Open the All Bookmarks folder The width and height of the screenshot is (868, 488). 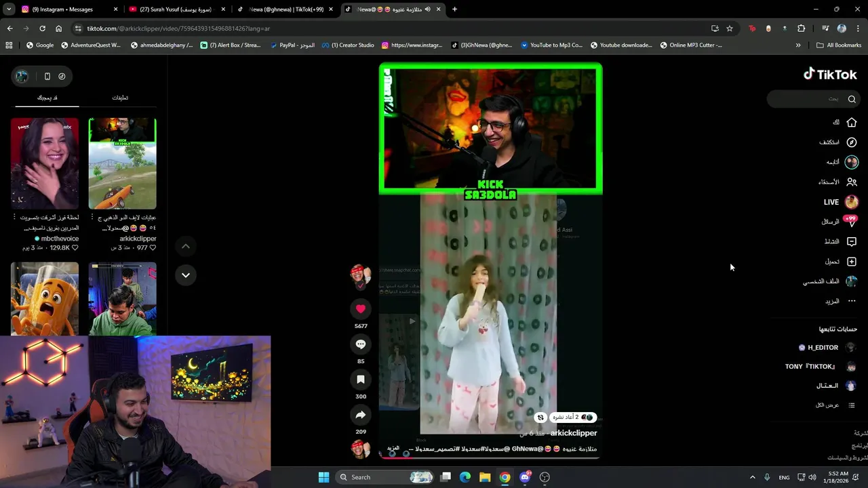point(839,45)
